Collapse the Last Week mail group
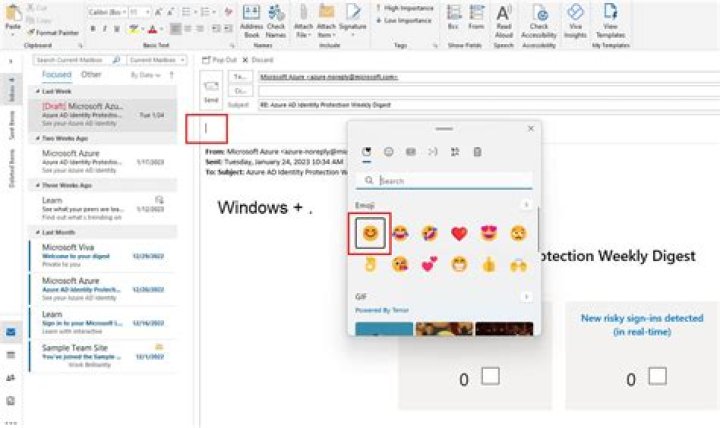720x428 pixels. 38,91
